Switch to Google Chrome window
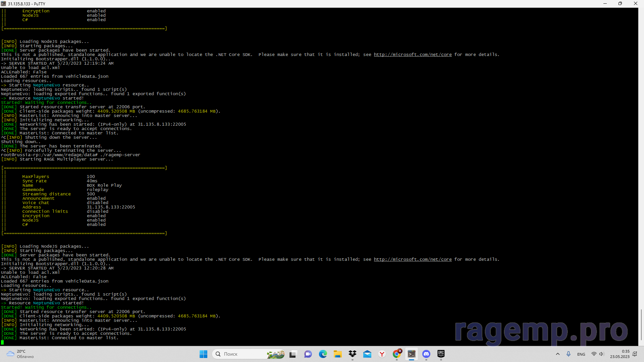Image resolution: width=644 pixels, height=362 pixels. click(397, 354)
